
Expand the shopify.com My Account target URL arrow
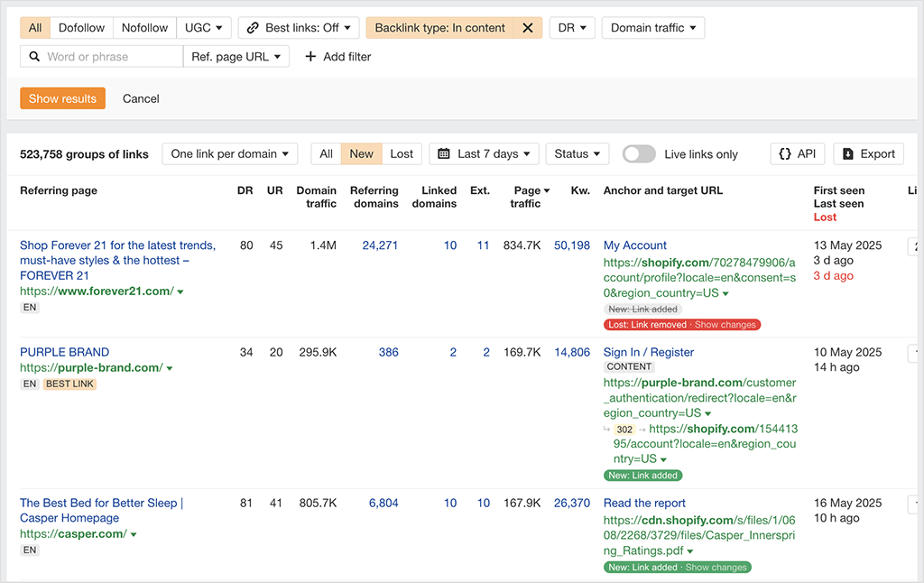pos(725,293)
